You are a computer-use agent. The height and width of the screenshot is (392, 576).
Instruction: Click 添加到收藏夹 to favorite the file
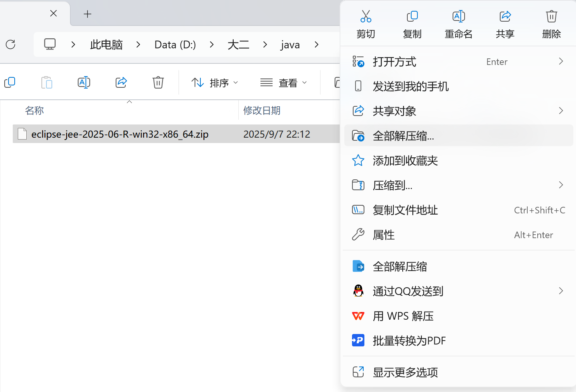coord(405,160)
